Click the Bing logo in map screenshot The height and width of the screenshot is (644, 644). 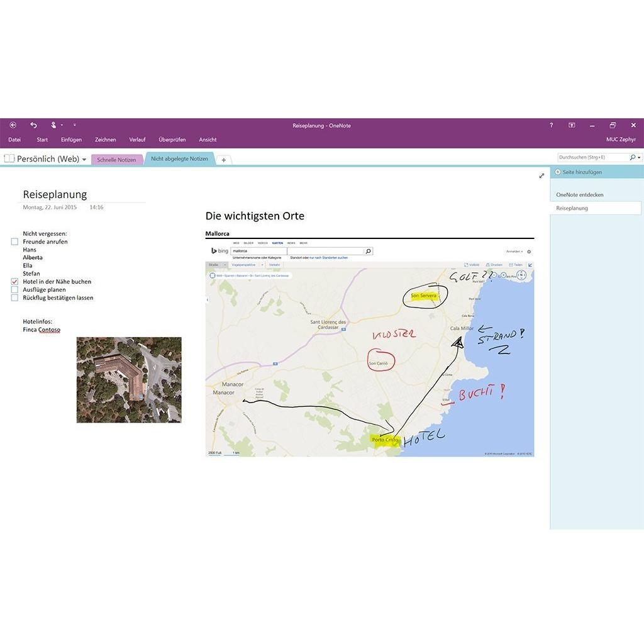[x=219, y=251]
